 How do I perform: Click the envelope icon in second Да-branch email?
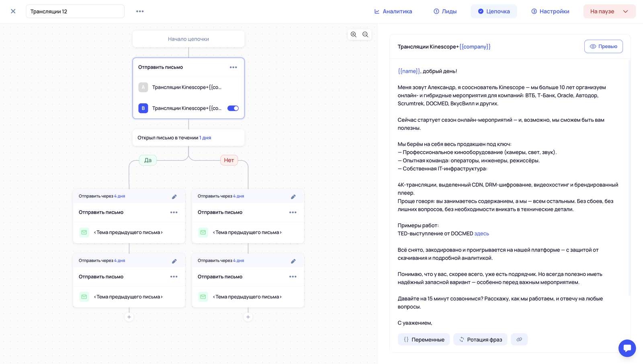84,297
